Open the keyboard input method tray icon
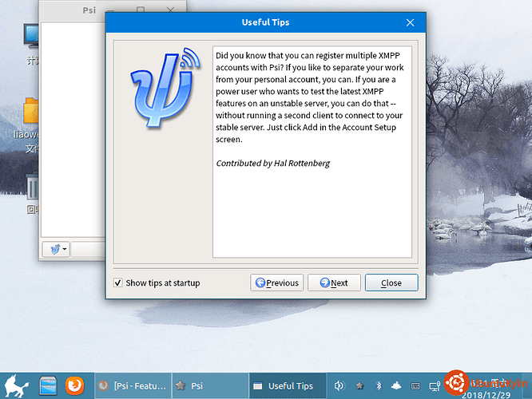 point(415,386)
